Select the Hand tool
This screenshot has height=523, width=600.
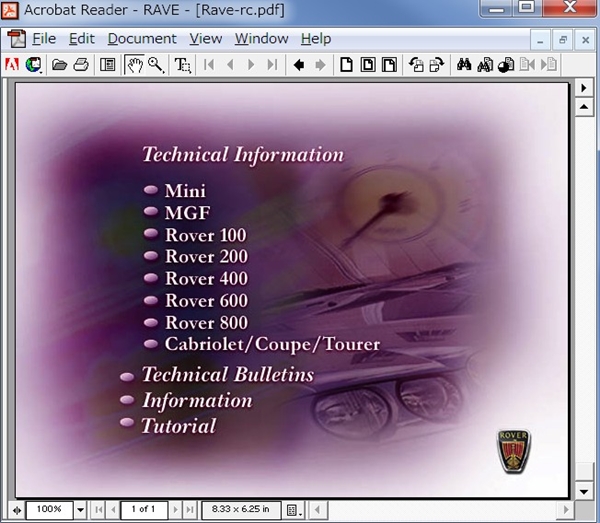tap(135, 65)
